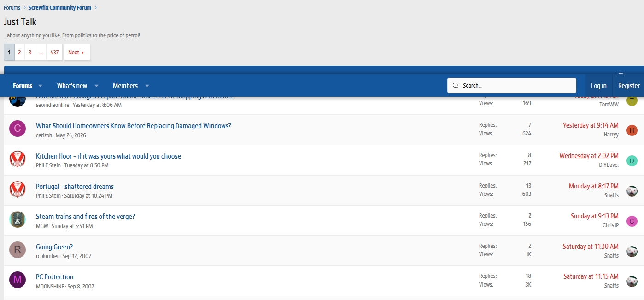The height and width of the screenshot is (300, 644).
Task: Click username rcplumber
Action: (x=47, y=256)
